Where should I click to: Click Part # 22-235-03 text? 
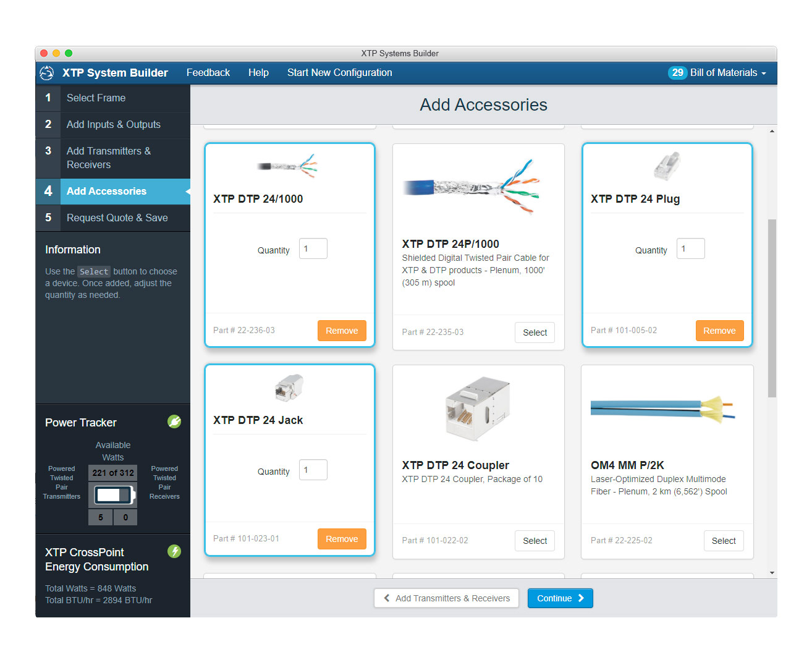coord(433,332)
